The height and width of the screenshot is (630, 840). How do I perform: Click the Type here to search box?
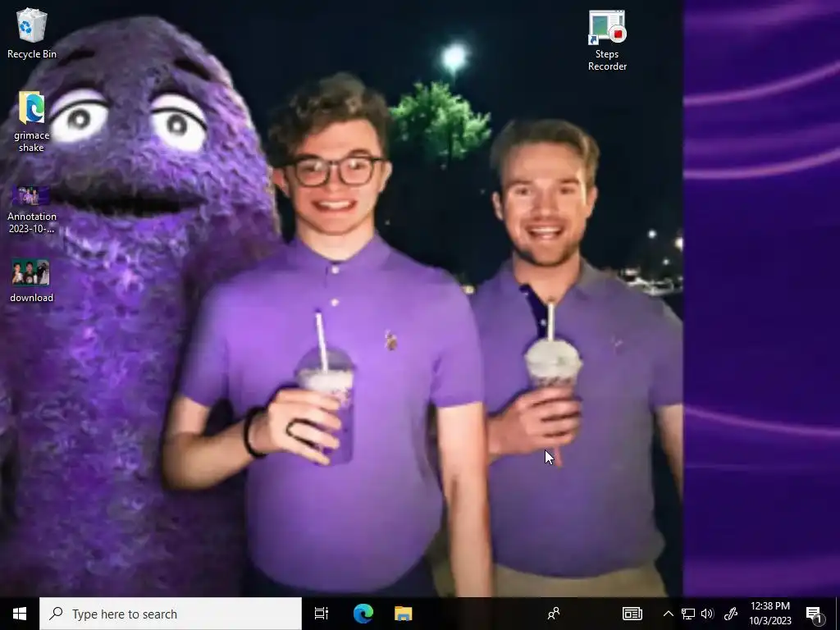171,614
